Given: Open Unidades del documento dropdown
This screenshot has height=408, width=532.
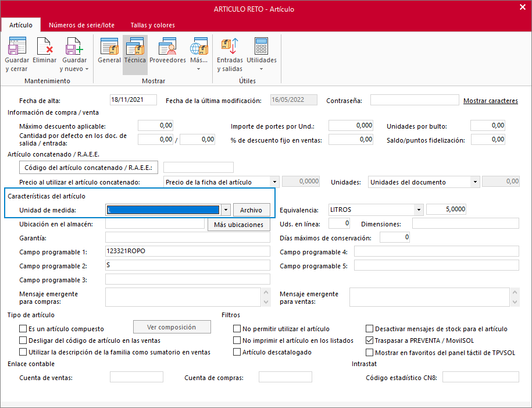Looking at the screenshot, I should 476,182.
